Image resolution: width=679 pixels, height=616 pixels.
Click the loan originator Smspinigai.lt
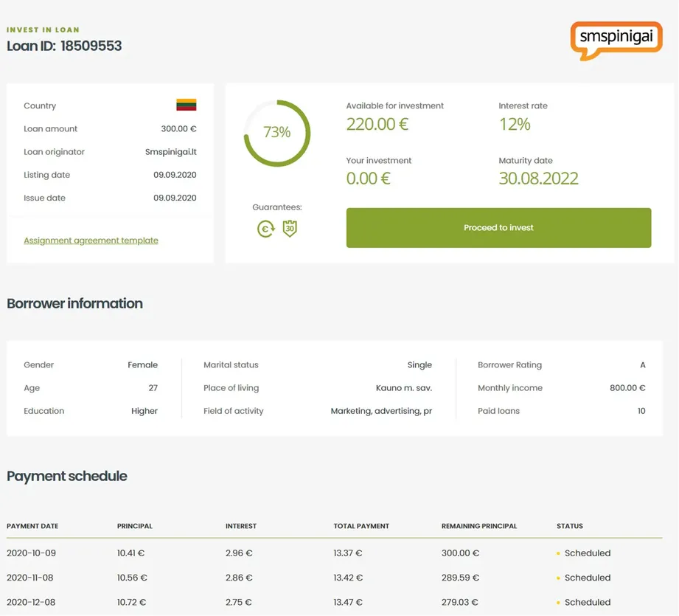pos(170,152)
